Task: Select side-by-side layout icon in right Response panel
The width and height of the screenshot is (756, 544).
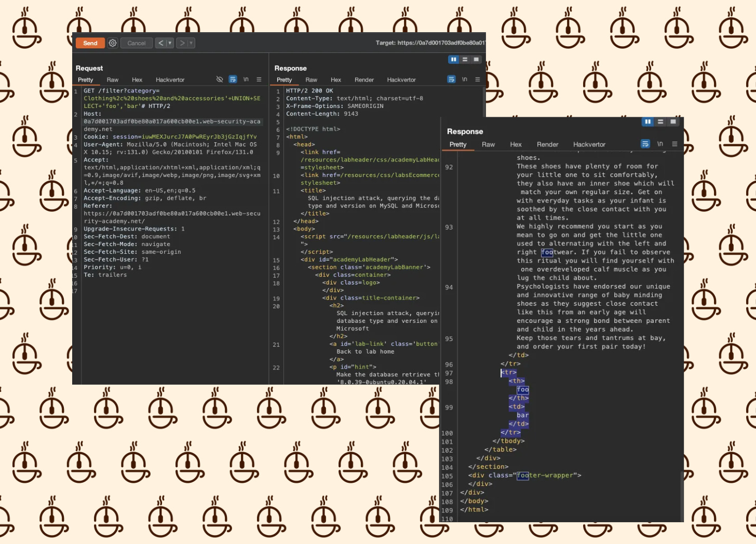Action: (x=647, y=121)
